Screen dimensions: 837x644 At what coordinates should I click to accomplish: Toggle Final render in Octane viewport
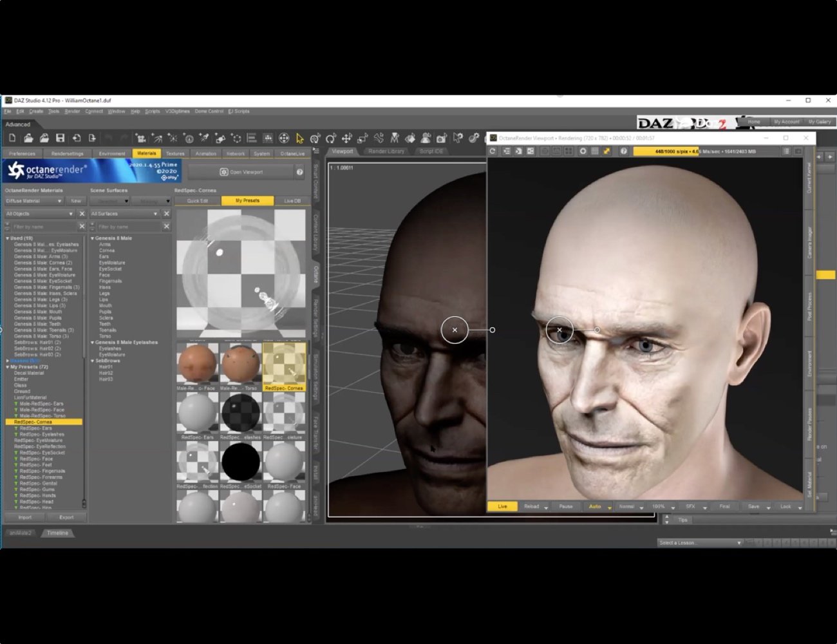coord(724,506)
